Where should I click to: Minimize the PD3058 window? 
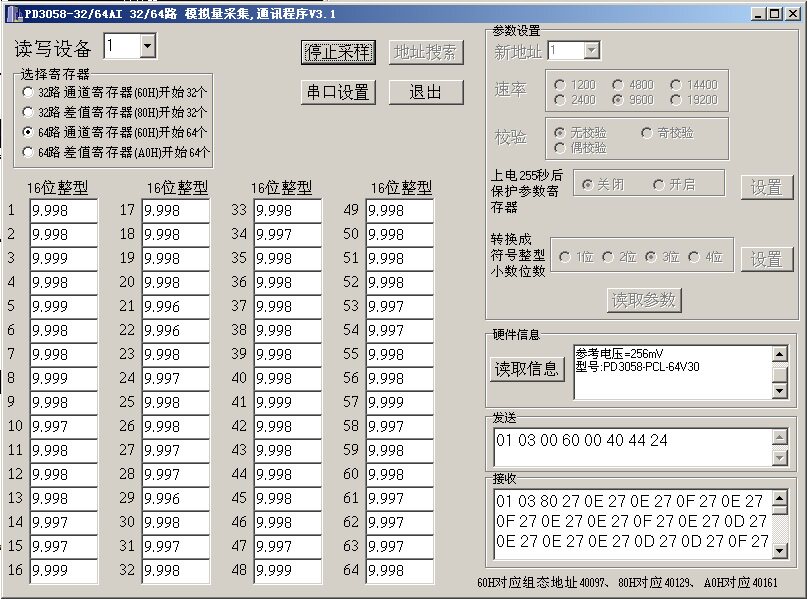point(759,14)
